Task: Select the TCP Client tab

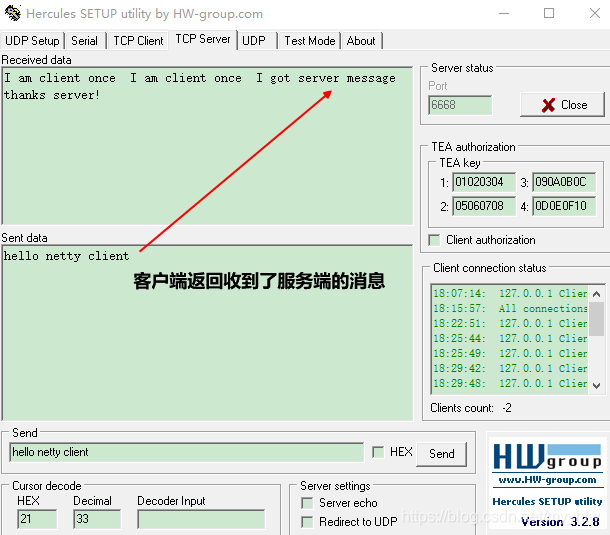Action: (x=138, y=40)
